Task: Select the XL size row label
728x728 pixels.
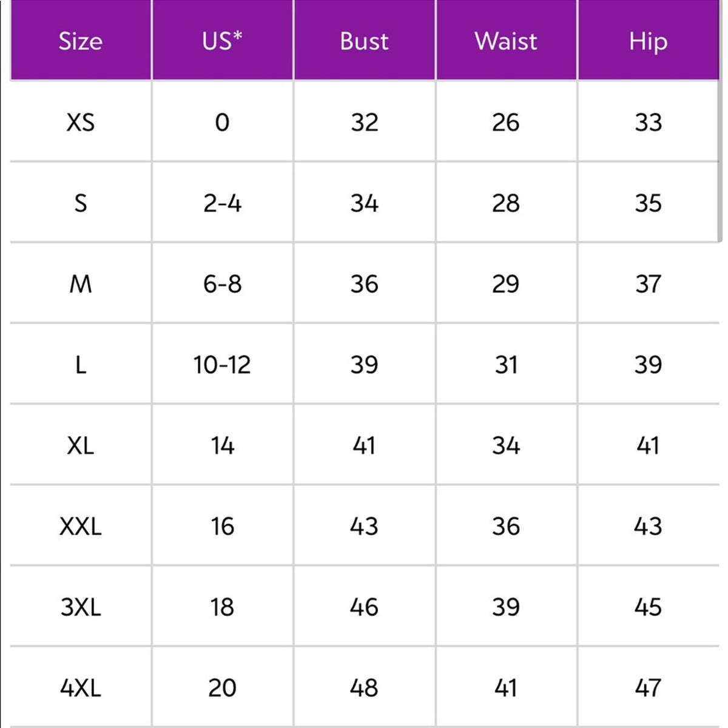Action: tap(81, 445)
